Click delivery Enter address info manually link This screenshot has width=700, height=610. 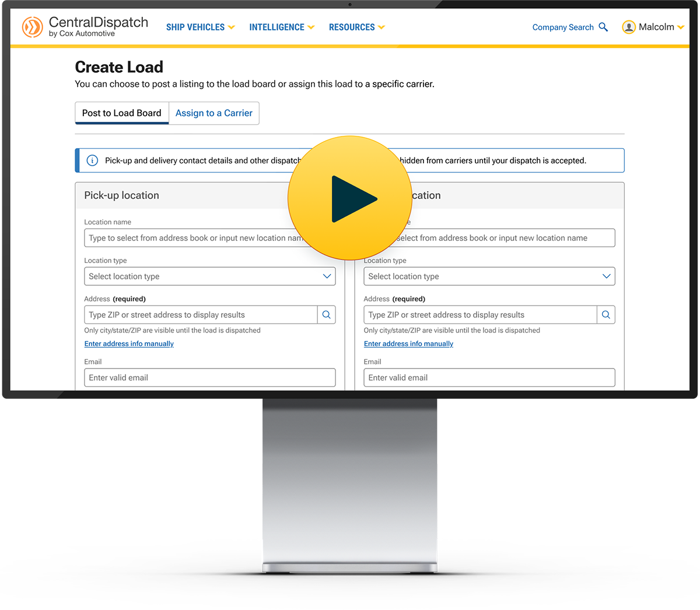(408, 343)
